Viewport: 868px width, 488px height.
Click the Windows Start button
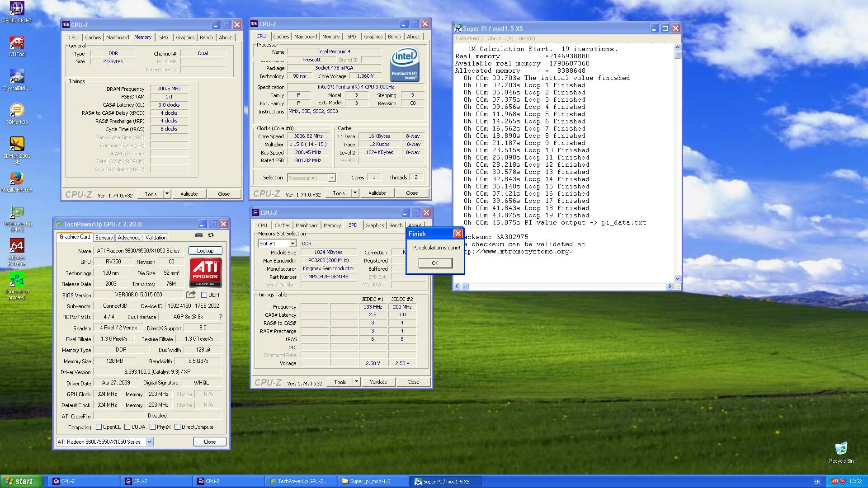click(22, 481)
